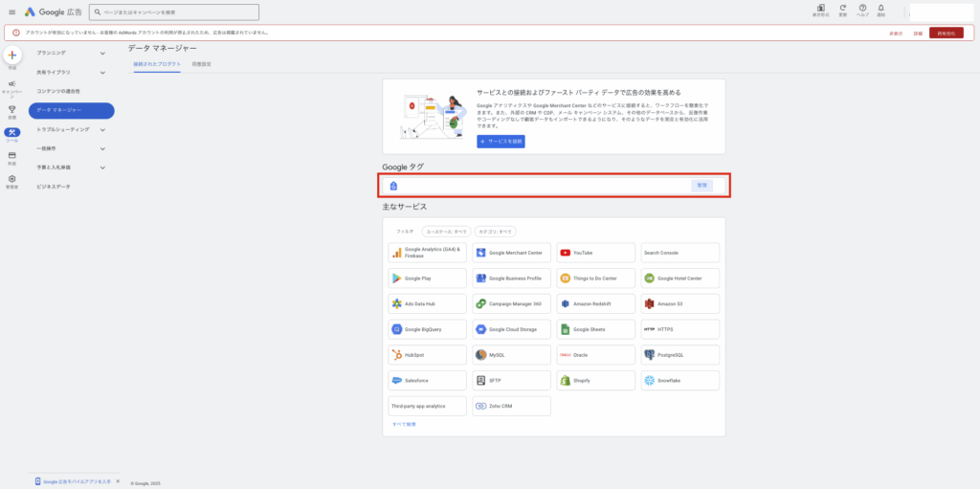Select the PostgreSQL card

click(x=680, y=355)
